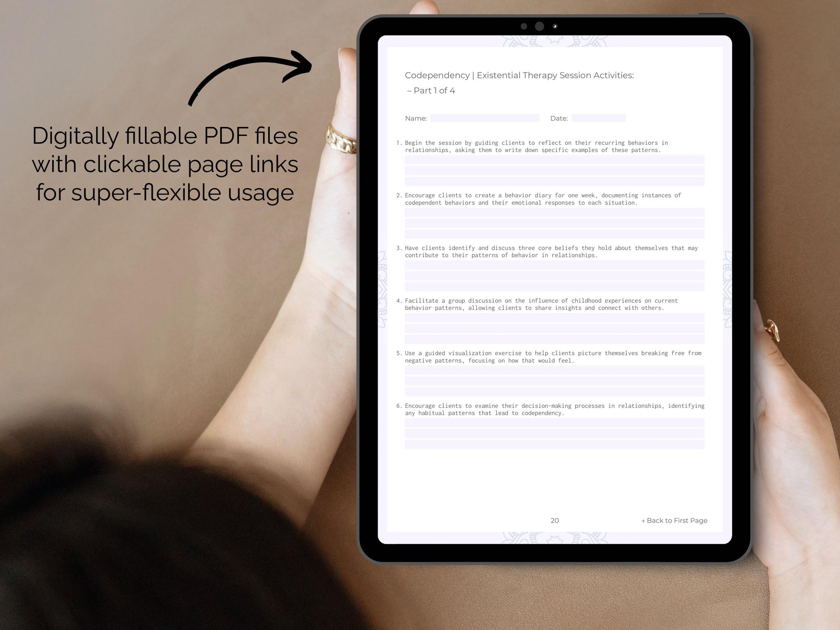
Task: Click activity 4 response text area
Action: (556, 331)
